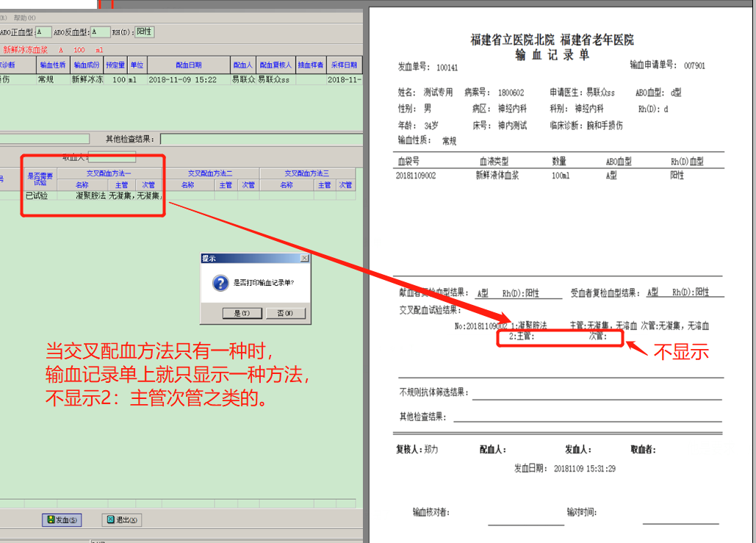Click the 输血记录单 report title
The image size is (756, 543).
tap(552, 55)
